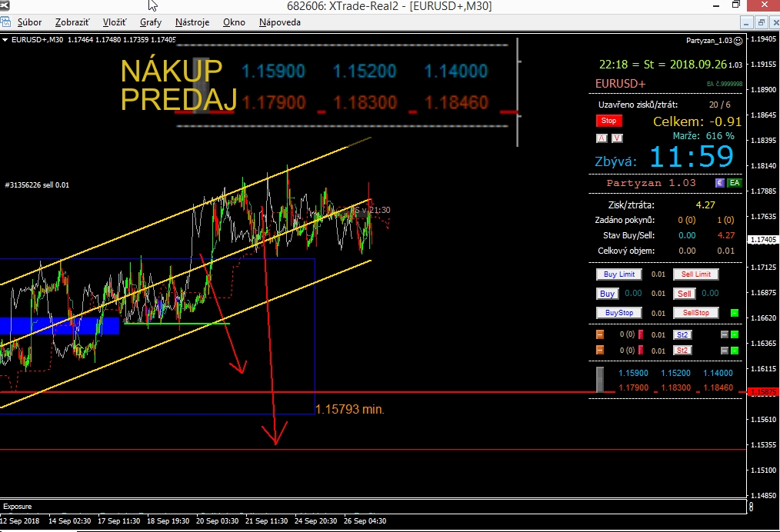Image resolution: width=780 pixels, height=532 pixels.
Task: Click small red marker in blue St2 row
Action: click(641, 334)
